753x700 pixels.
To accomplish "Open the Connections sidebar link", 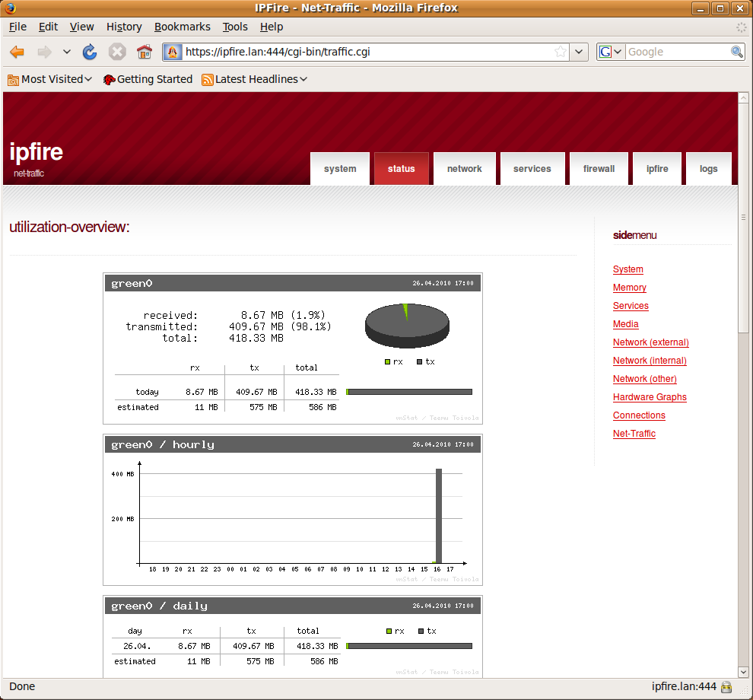I will (x=639, y=415).
